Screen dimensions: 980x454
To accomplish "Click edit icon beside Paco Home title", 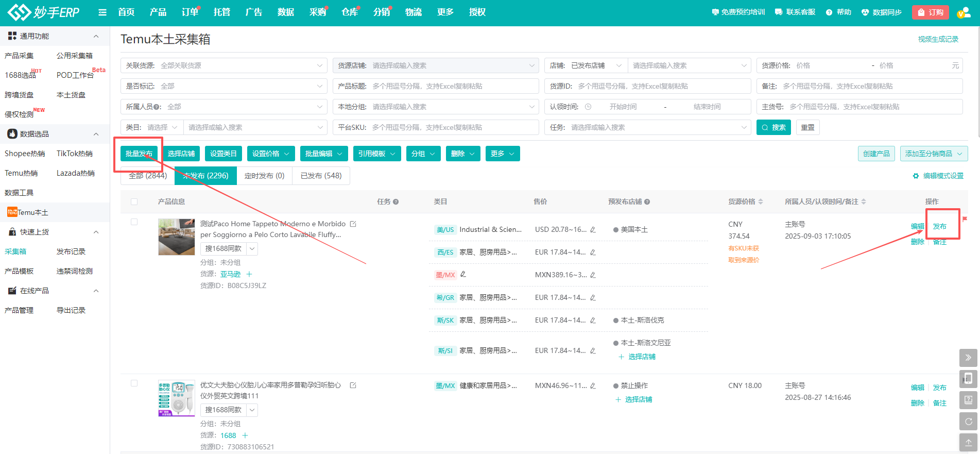I will [353, 224].
